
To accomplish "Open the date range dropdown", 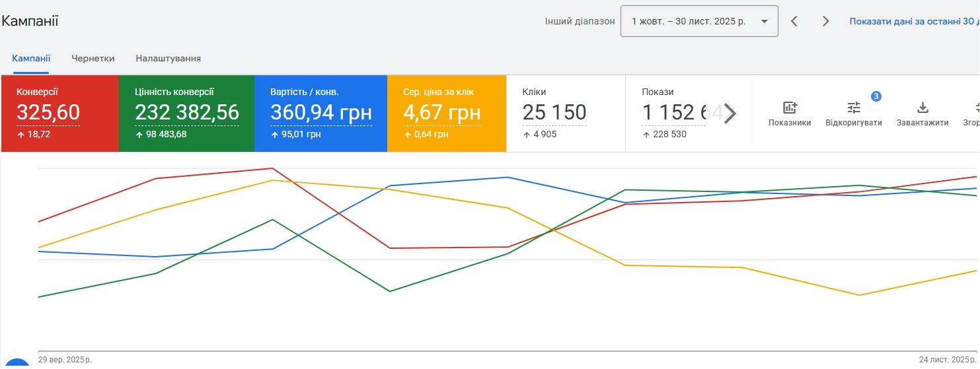I will pos(699,21).
